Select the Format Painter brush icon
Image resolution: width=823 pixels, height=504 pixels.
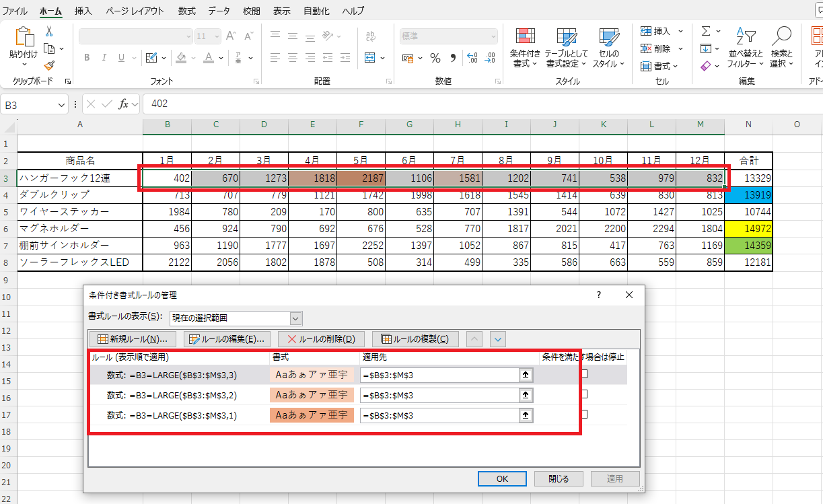tap(49, 65)
